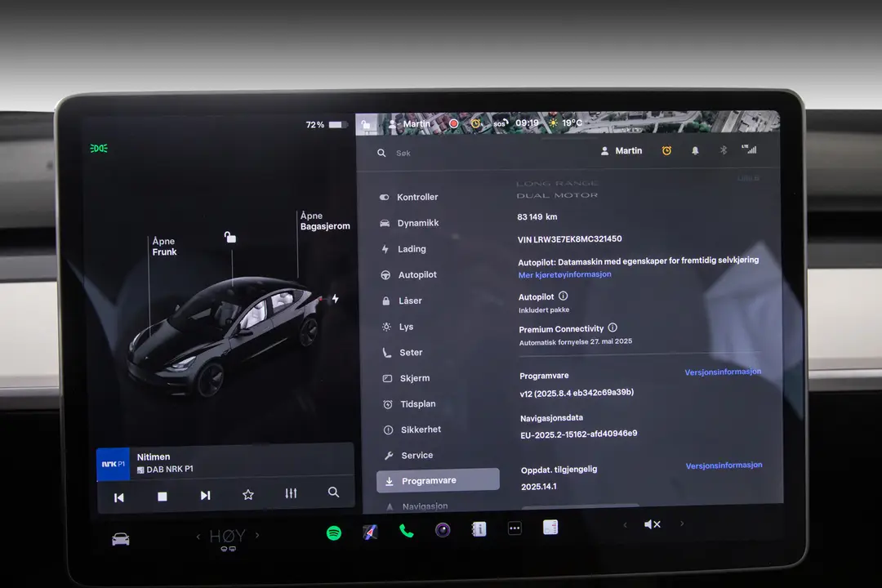Screen dimensions: 882x588
Task: Select Lys menu
Action: (x=398, y=327)
